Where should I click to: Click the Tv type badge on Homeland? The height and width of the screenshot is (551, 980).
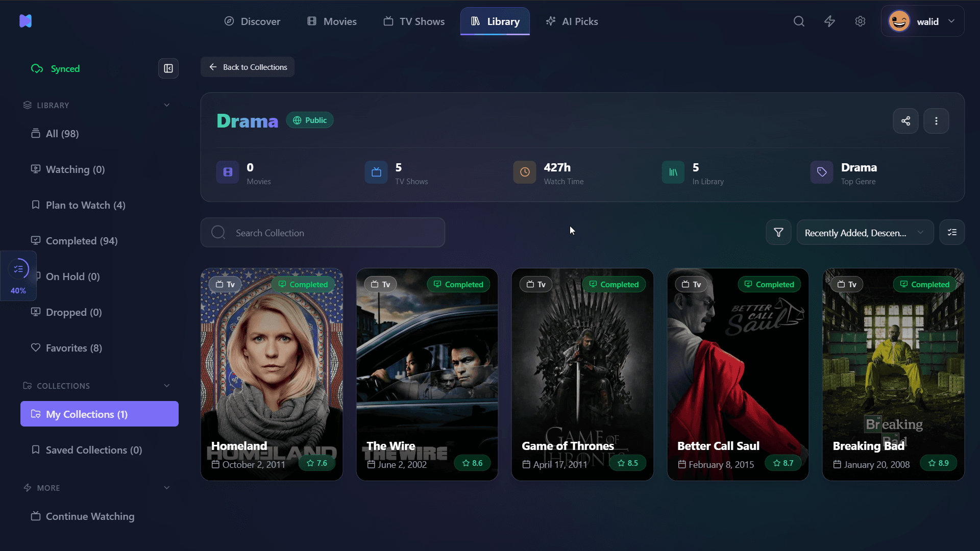point(225,284)
